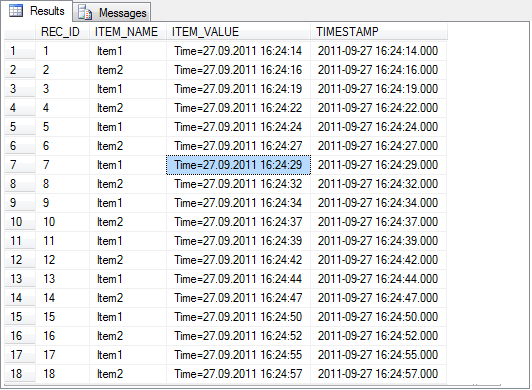
Task: Click timestamp '2011-09-27 16:24:47.000'
Action: click(x=379, y=298)
